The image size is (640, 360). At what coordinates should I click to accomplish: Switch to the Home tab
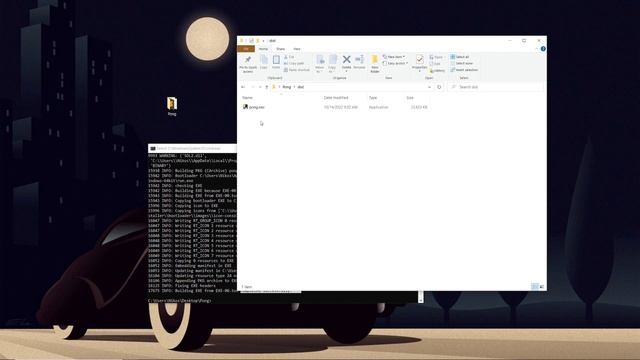[x=263, y=49]
